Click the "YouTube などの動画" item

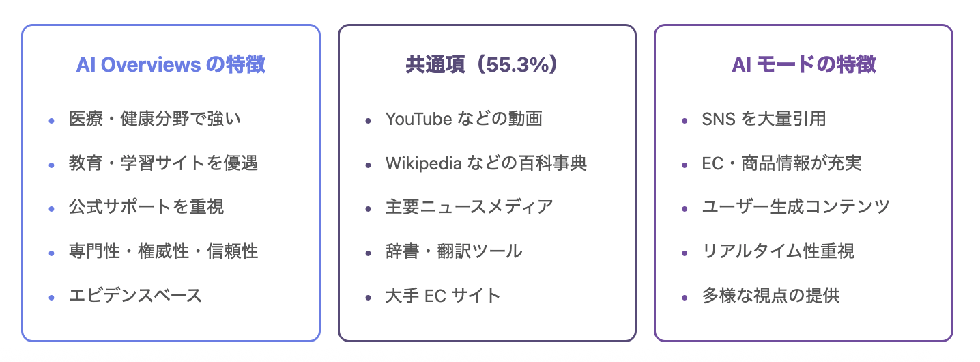464,119
